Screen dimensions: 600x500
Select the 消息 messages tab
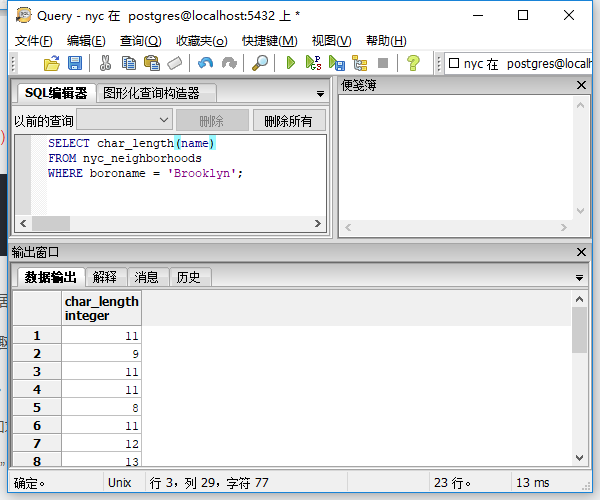tap(147, 277)
